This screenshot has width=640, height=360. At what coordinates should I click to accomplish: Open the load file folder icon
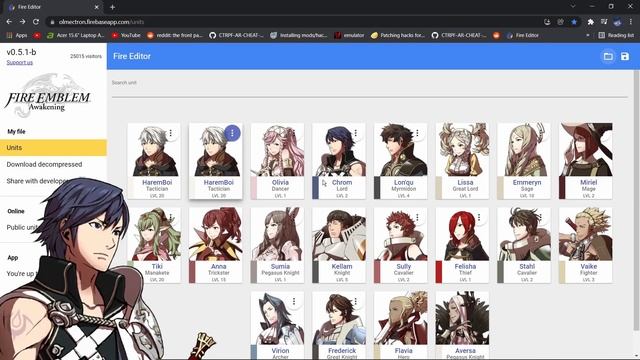[608, 56]
